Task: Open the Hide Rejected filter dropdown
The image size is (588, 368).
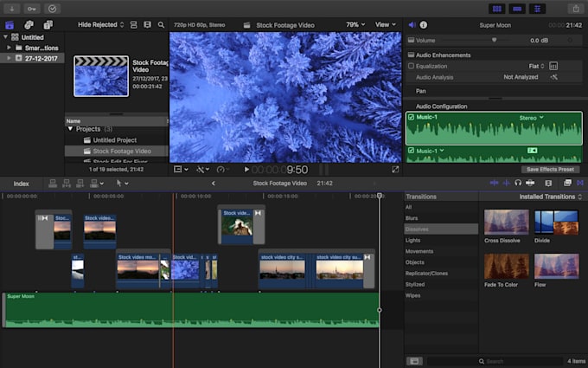Action: point(100,25)
